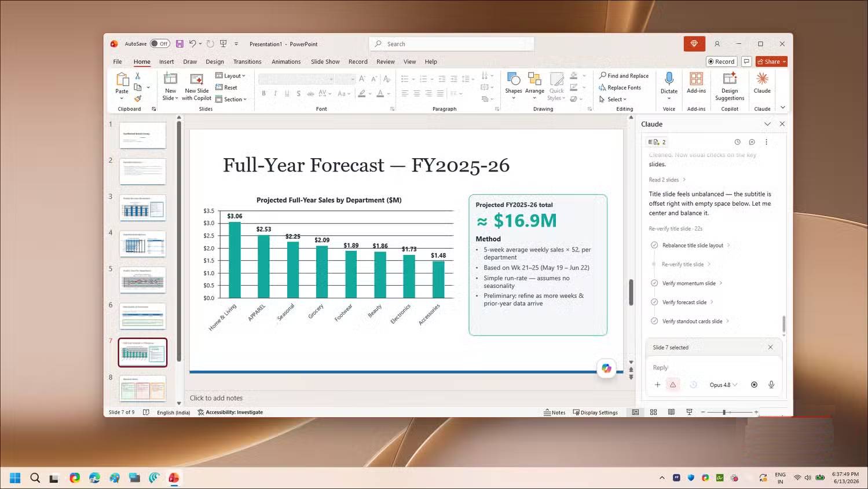Viewport: 868px width, 489px height.
Task: Click the Dictate microphone icon
Action: pos(669,79)
